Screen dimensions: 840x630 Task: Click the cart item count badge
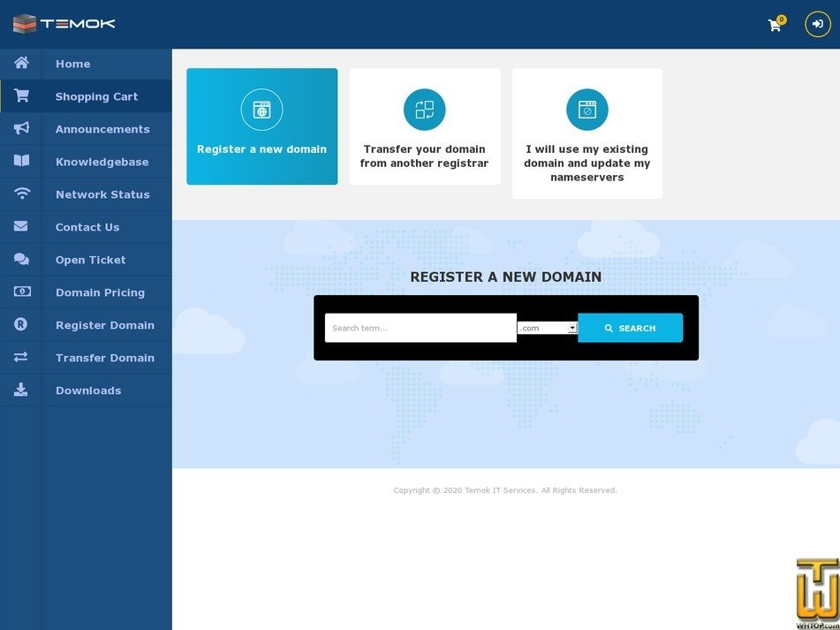pyautogui.click(x=781, y=19)
